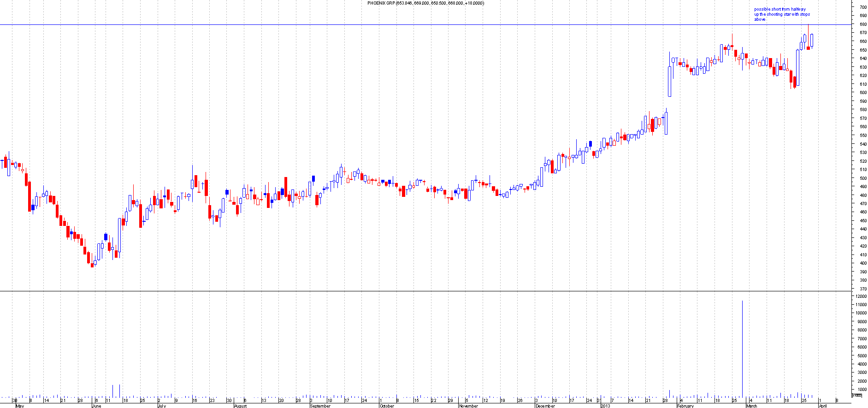Image resolution: width=868 pixels, height=408 pixels.
Task: Select the 'June' label on the date axis
Action: pyautogui.click(x=96, y=406)
